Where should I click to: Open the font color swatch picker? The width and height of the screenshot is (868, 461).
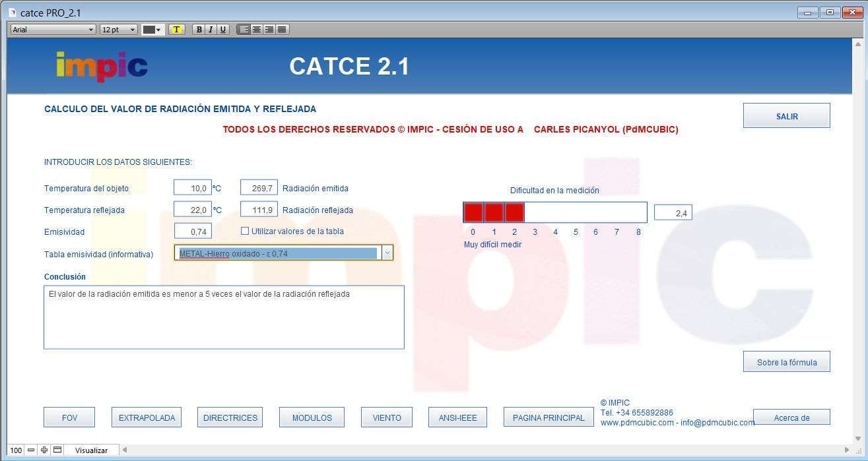coord(159,29)
